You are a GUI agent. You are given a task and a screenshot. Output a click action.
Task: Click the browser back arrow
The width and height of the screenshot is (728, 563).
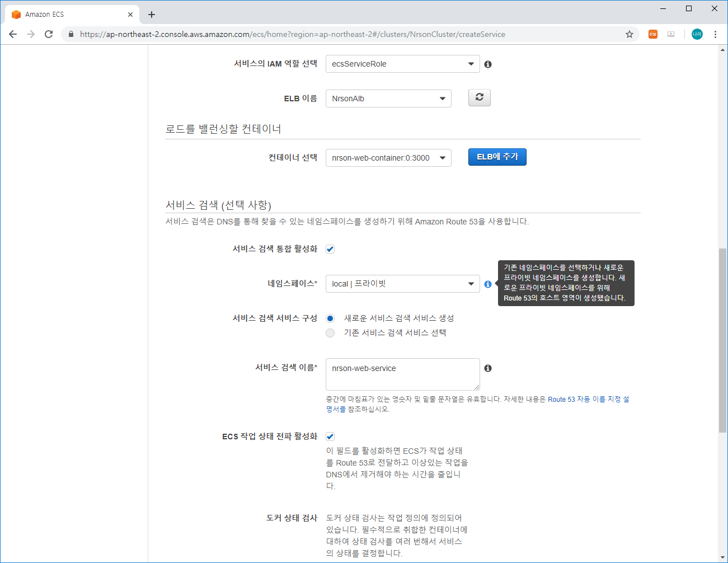[13, 34]
